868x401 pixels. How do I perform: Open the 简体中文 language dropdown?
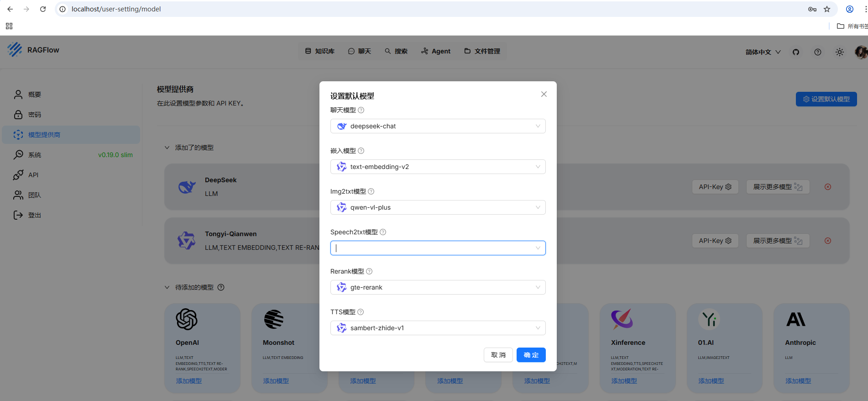coord(763,52)
